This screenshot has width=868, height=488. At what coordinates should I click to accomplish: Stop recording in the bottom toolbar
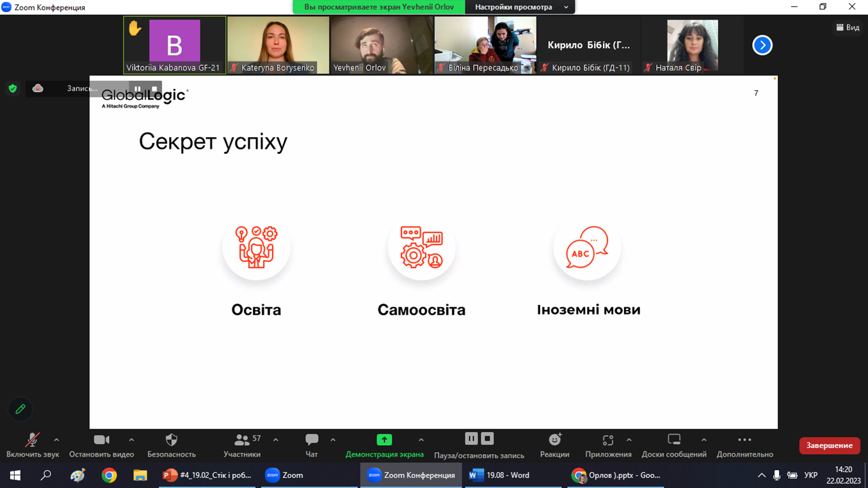487,439
